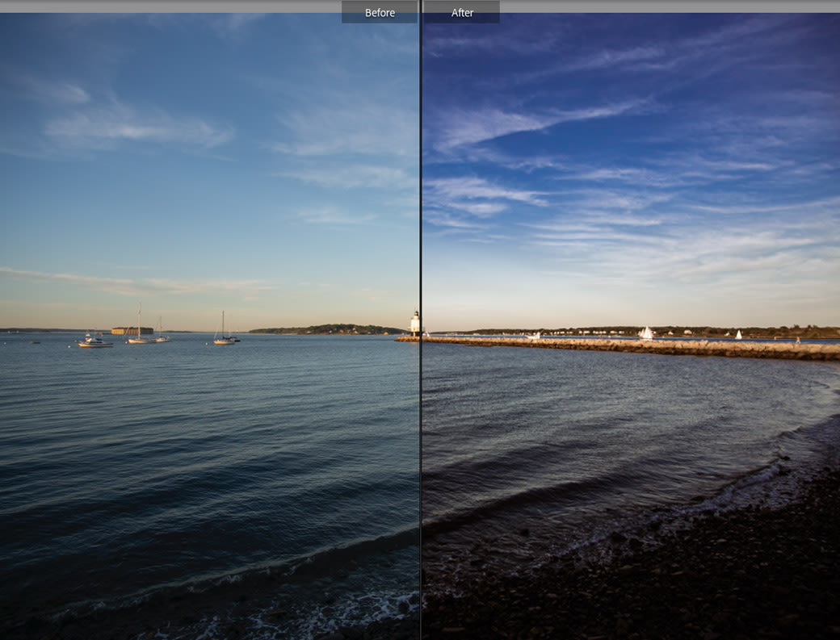Viewport: 840px width, 640px height.
Task: Click the After photo of the breakwater
Action: click(x=631, y=326)
